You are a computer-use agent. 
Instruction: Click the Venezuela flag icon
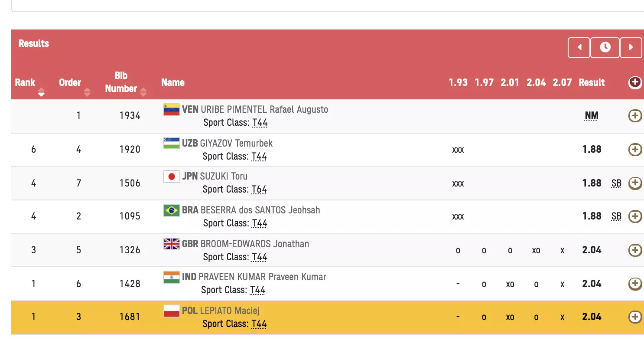(171, 110)
